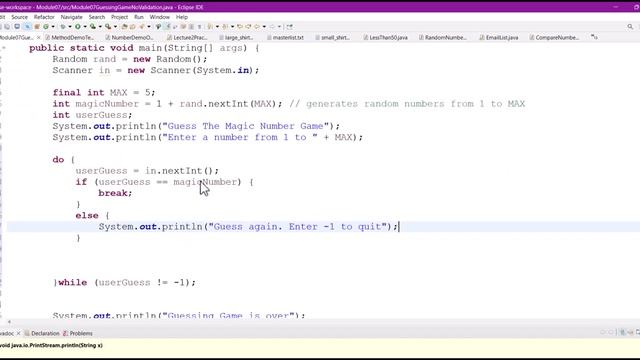Viewport: 640px width, 360px height.
Task: Close the Javadoc view tab
Action: 18,333
